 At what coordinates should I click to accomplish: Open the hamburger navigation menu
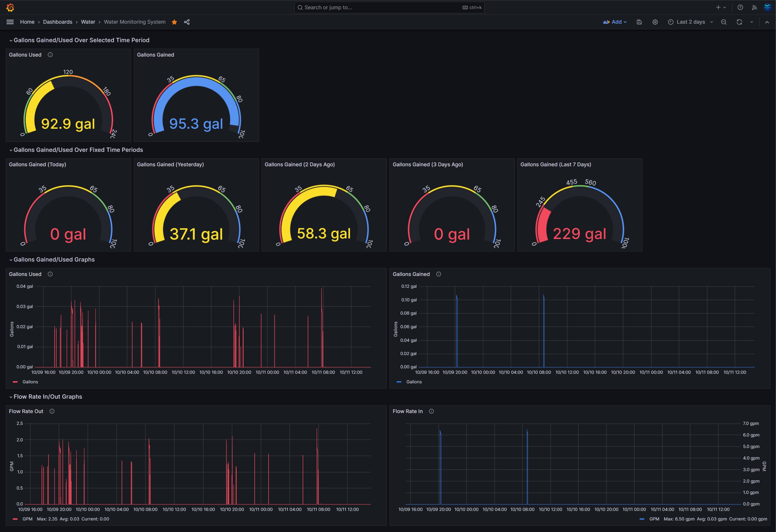(x=10, y=22)
